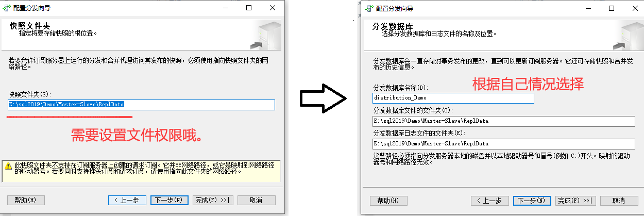The height and width of the screenshot is (216, 644).
Task: Click the wizard icon in 分发数据库 window title bar
Action: tap(369, 8)
